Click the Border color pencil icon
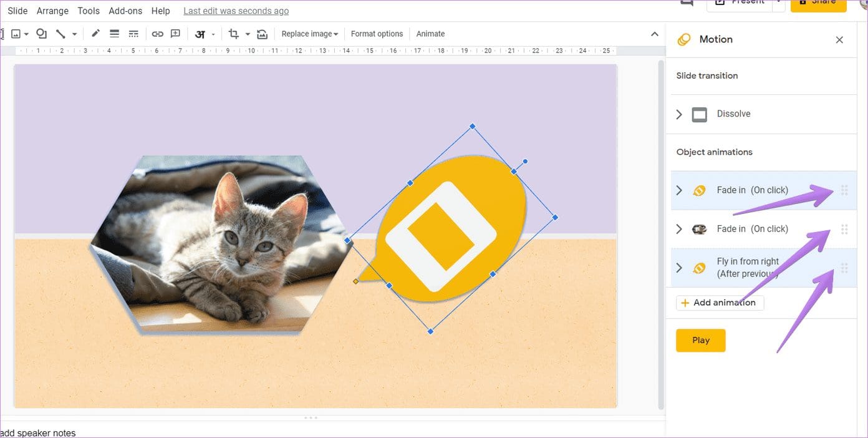The height and width of the screenshot is (438, 868). 95,34
